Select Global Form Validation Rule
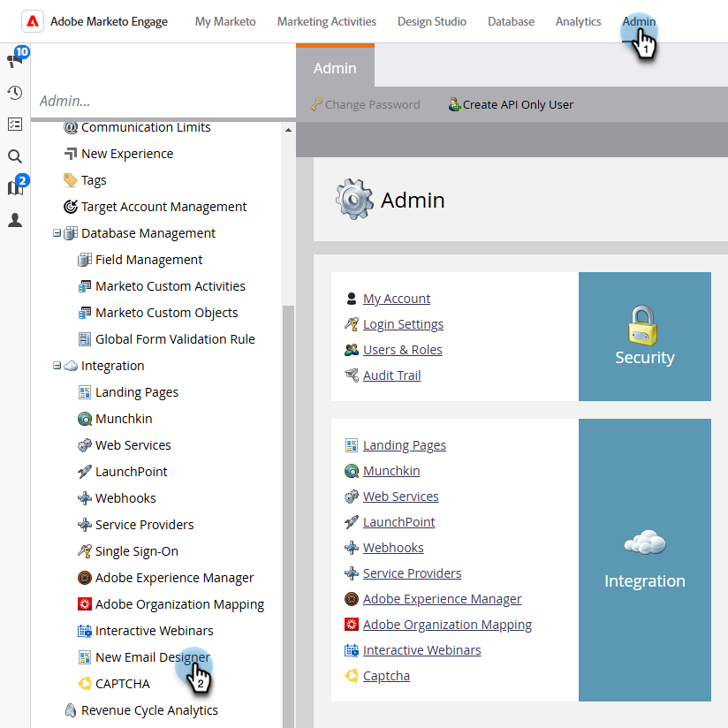This screenshot has width=728, height=728. pos(175,339)
